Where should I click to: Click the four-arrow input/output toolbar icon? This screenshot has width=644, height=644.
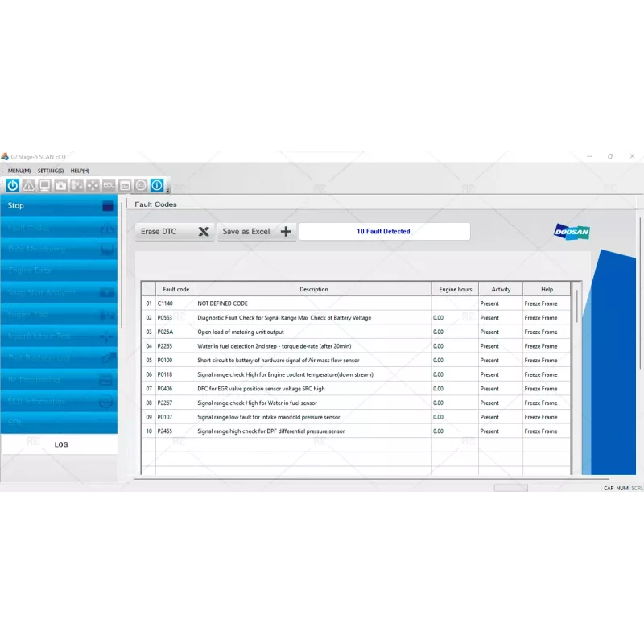(x=93, y=185)
